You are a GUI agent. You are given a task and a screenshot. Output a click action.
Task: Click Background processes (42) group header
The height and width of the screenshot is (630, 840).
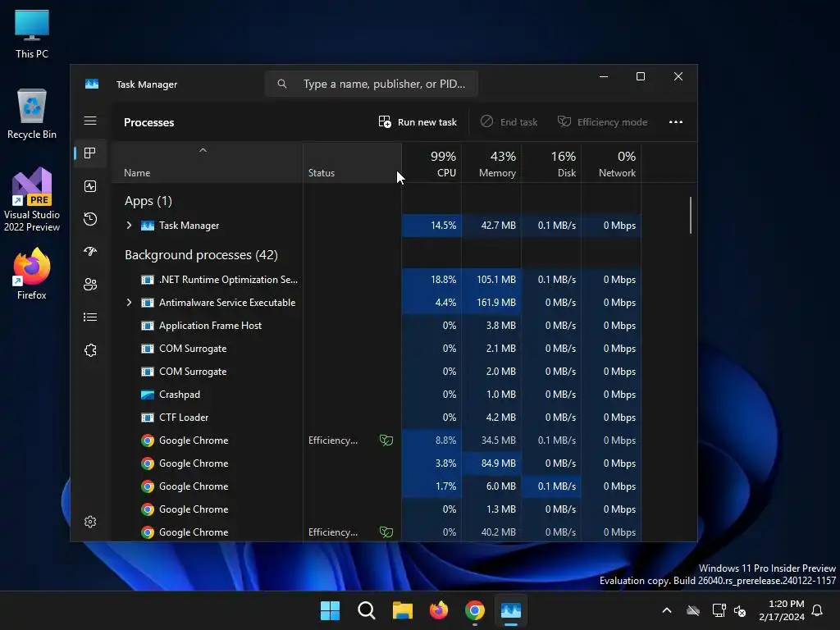(202, 255)
